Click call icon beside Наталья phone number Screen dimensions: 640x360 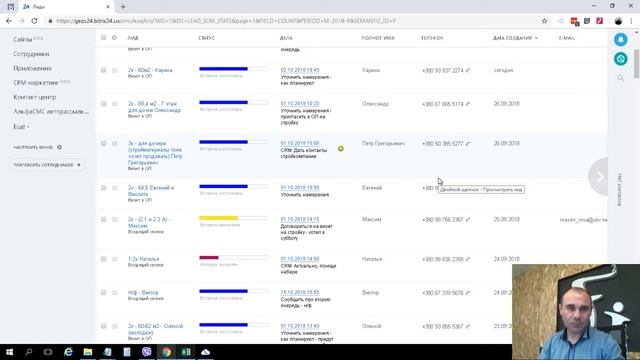click(468, 259)
